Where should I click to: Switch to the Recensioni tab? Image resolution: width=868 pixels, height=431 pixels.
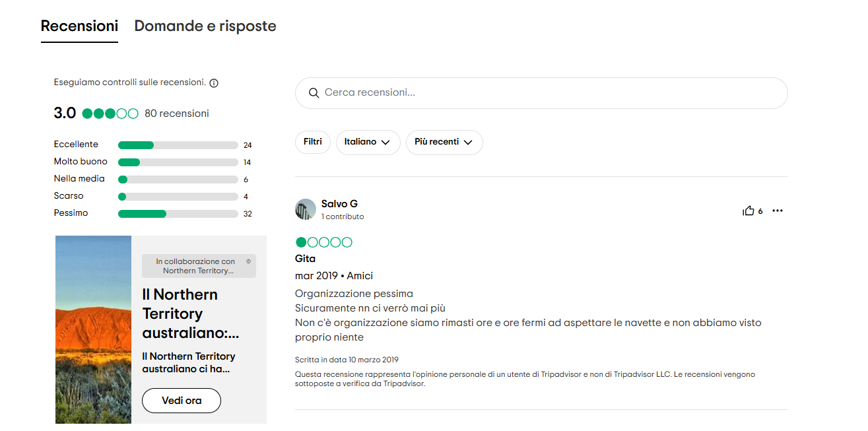pyautogui.click(x=79, y=26)
